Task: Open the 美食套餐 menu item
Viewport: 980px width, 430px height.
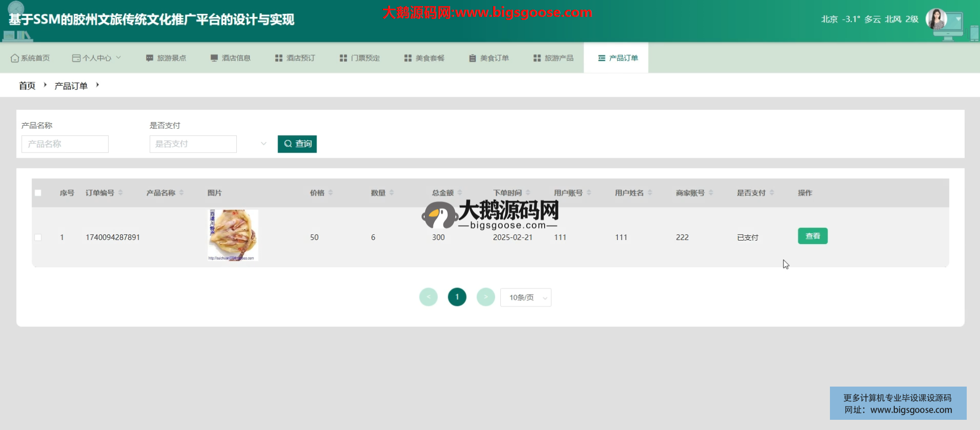Action: 424,58
